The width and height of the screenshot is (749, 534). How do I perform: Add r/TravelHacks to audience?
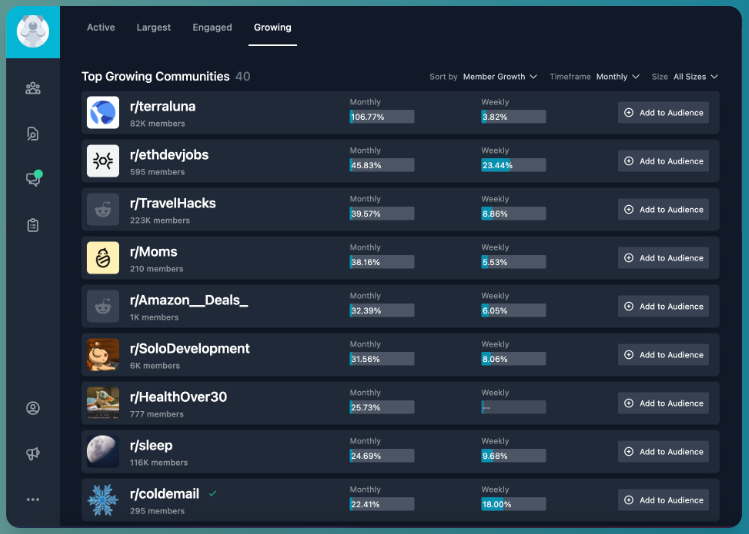(663, 209)
